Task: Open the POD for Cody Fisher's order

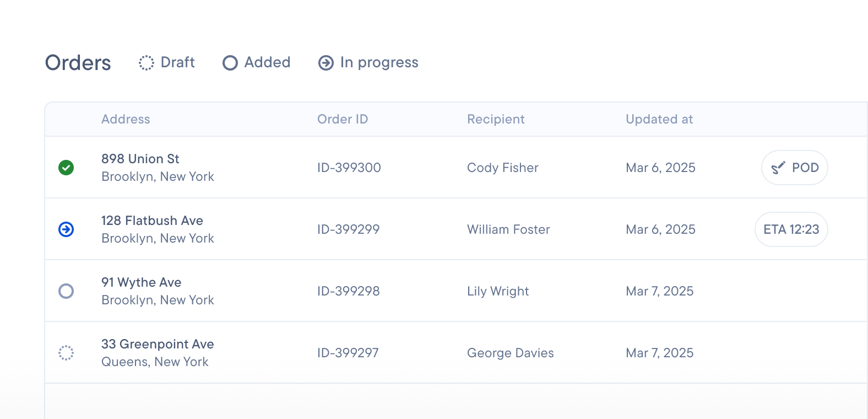Action: (x=794, y=168)
